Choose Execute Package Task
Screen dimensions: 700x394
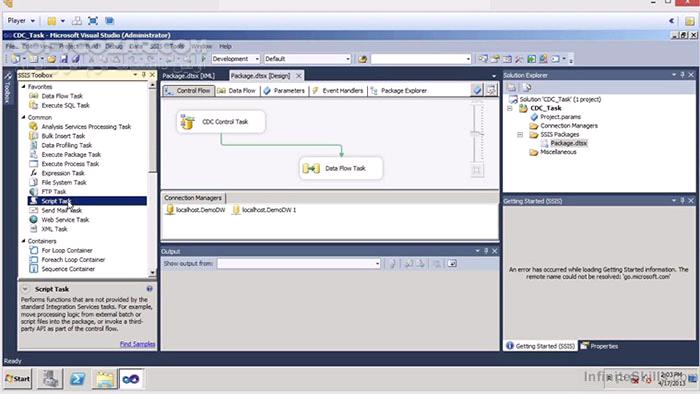coord(71,155)
